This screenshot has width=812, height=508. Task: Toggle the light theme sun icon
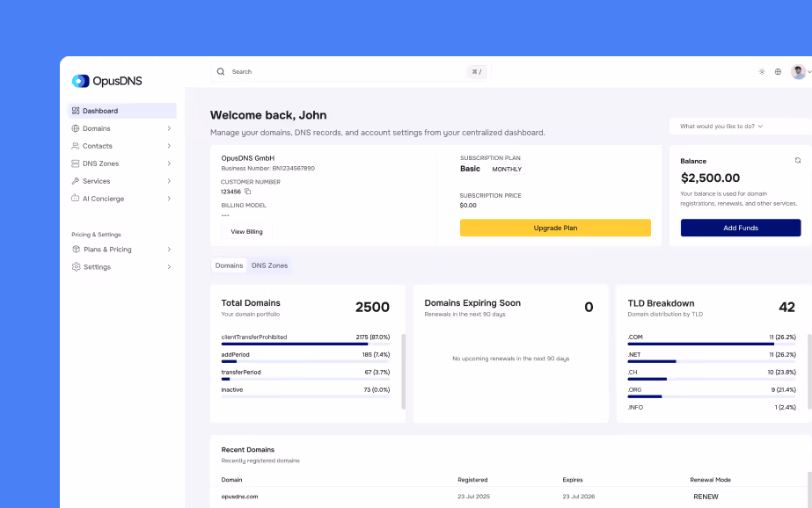762,72
